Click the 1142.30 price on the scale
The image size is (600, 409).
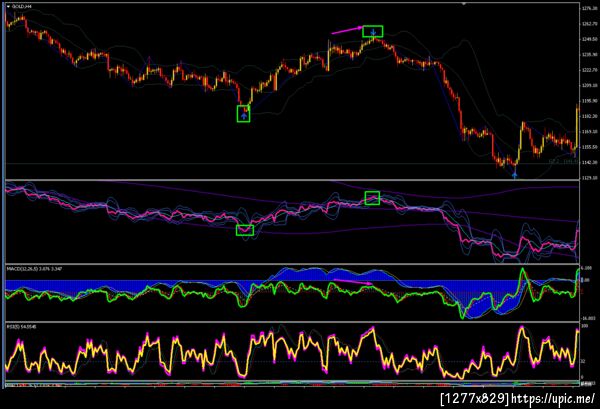click(589, 163)
